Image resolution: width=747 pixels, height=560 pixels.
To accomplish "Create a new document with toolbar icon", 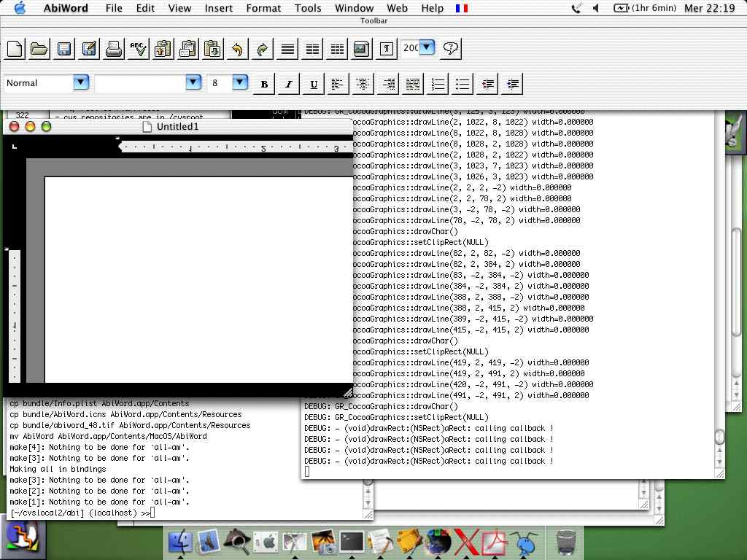I will pyautogui.click(x=15, y=49).
